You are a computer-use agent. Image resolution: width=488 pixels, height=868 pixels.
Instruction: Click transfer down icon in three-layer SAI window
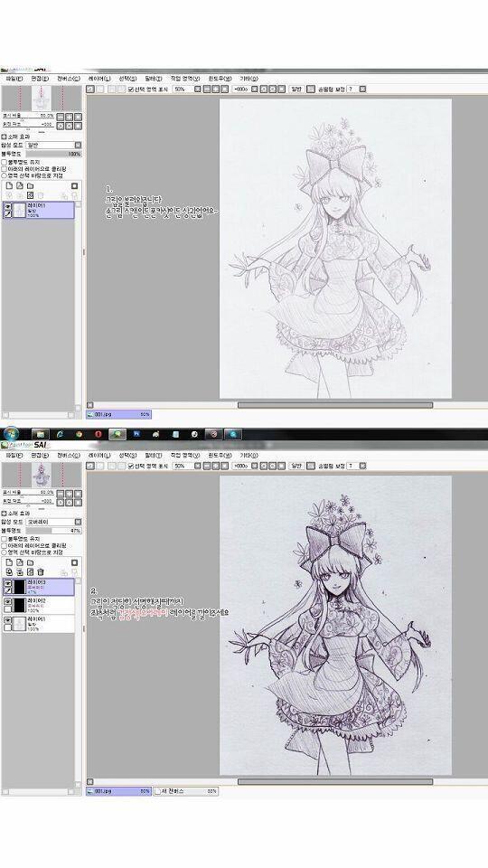[9, 571]
